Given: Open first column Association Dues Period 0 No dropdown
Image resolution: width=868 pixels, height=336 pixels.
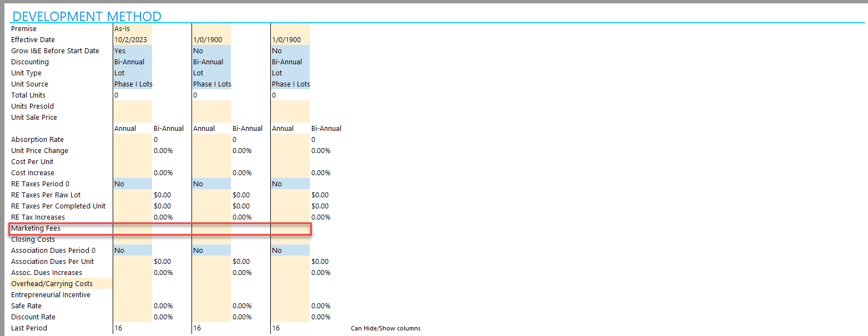Looking at the screenshot, I should pos(132,250).
